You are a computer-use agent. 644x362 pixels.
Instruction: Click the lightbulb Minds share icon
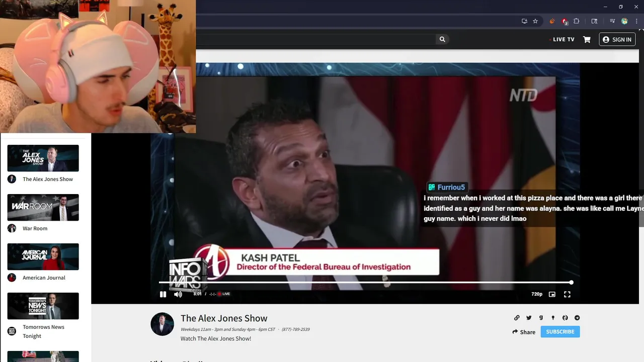(553, 318)
